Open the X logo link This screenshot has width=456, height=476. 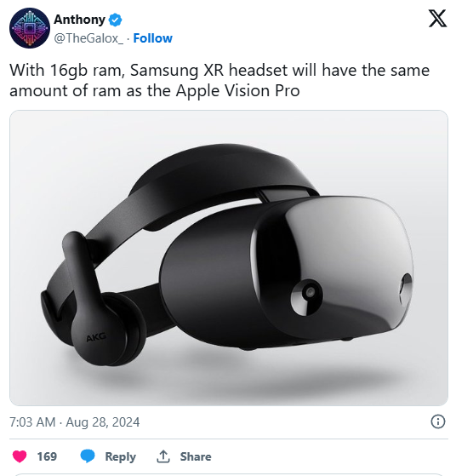click(x=437, y=18)
